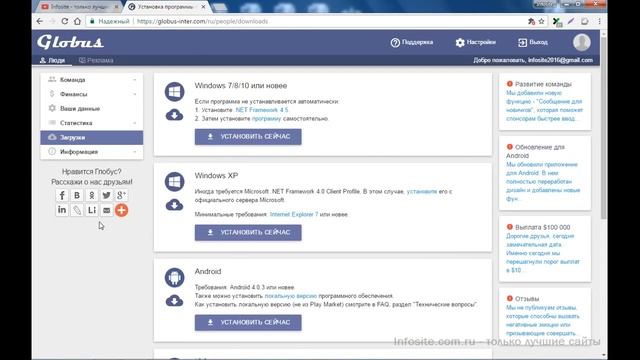Go to browser home icon
This screenshot has width=640, height=360.
(77, 21)
